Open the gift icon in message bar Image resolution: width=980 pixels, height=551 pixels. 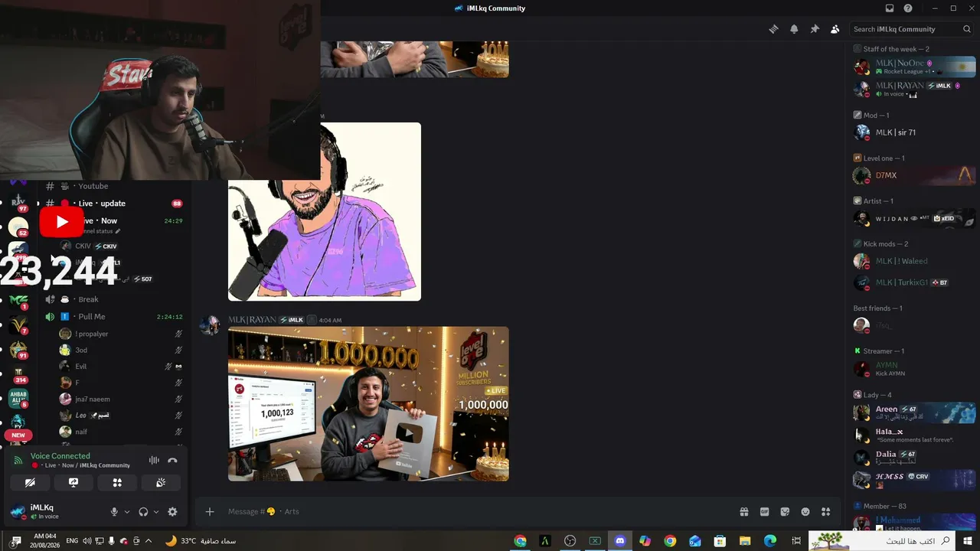[743, 512]
